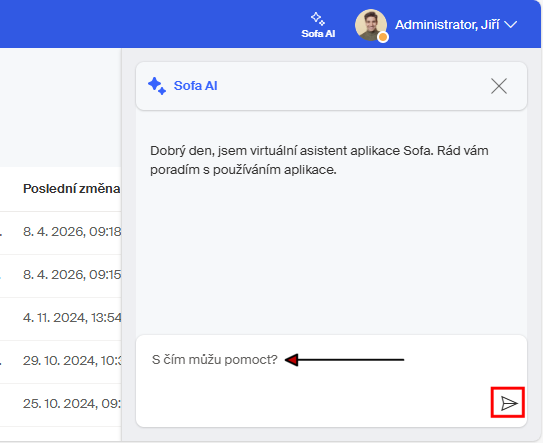This screenshot has height=443, width=543.
Task: Click the Sofa AI title in the chat panel
Action: click(x=195, y=86)
